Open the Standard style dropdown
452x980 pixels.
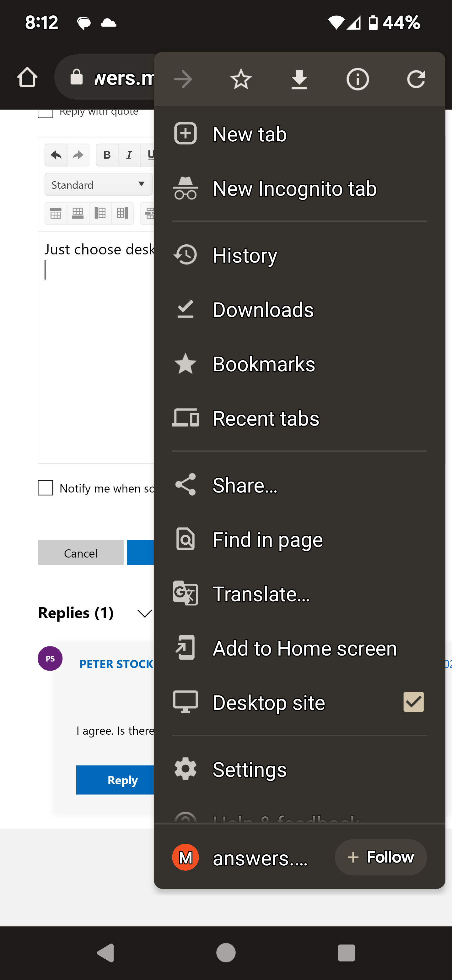[99, 184]
